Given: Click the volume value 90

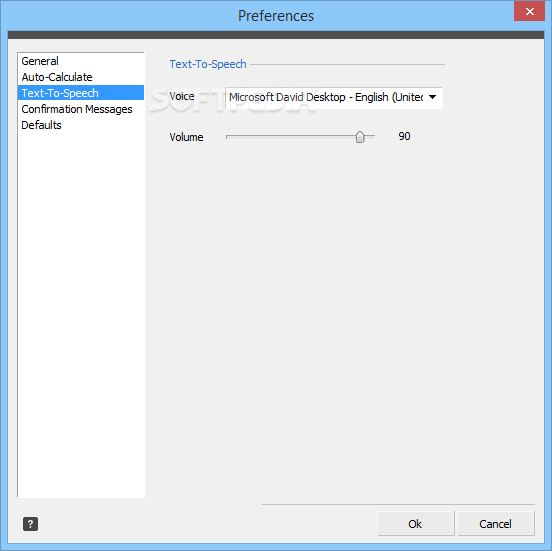Looking at the screenshot, I should pyautogui.click(x=404, y=136).
